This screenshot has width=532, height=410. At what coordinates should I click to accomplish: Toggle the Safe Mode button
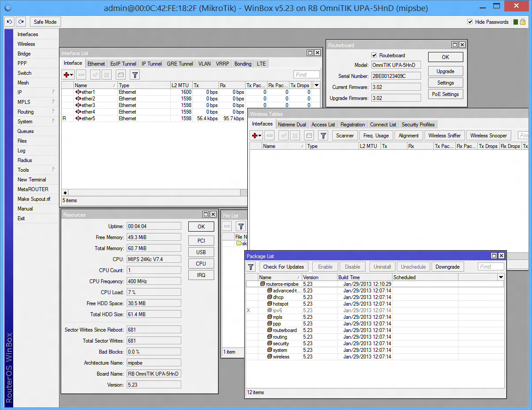[45, 22]
